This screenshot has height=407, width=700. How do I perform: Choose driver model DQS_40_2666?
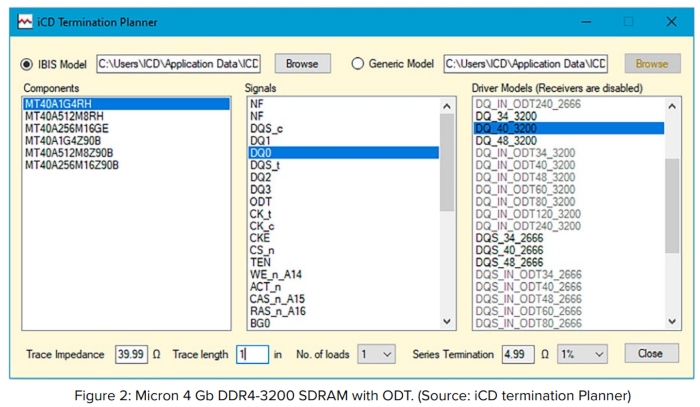tap(569, 250)
